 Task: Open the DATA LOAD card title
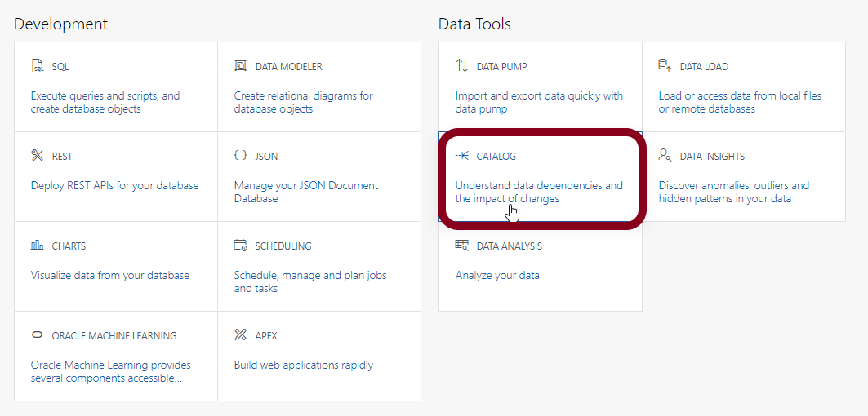(x=704, y=67)
